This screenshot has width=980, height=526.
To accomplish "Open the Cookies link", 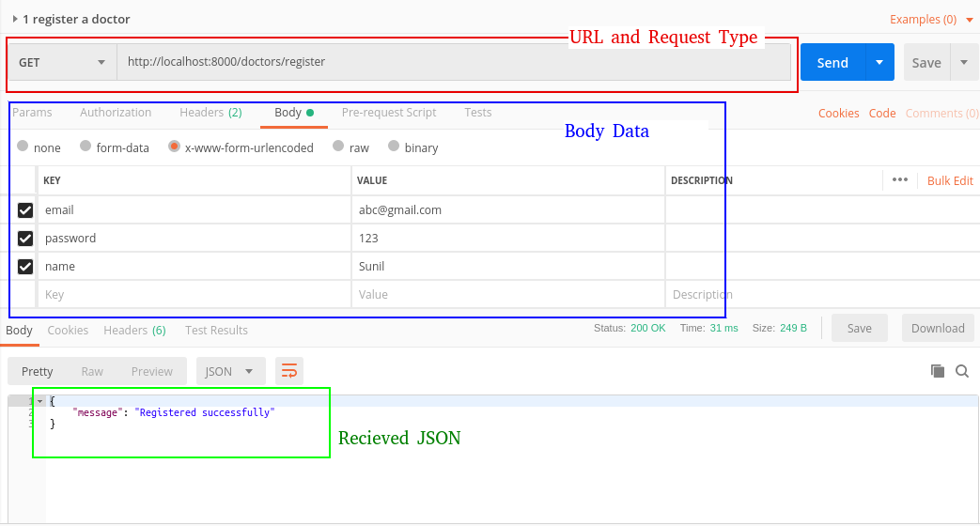I will [839, 113].
